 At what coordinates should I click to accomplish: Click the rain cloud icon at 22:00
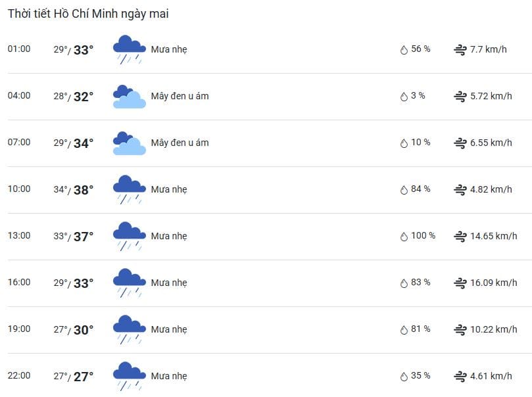(130, 377)
